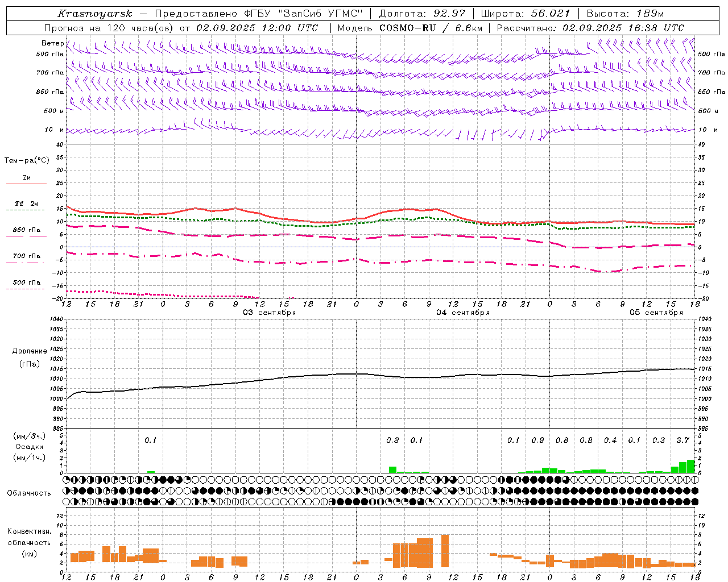Click the Долгота: 92.97 field
728x582 pixels.
click(x=422, y=14)
